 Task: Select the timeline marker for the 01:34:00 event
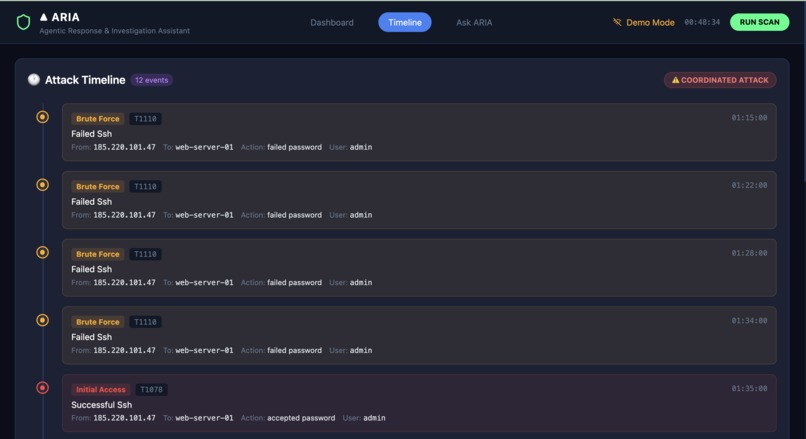tap(43, 320)
